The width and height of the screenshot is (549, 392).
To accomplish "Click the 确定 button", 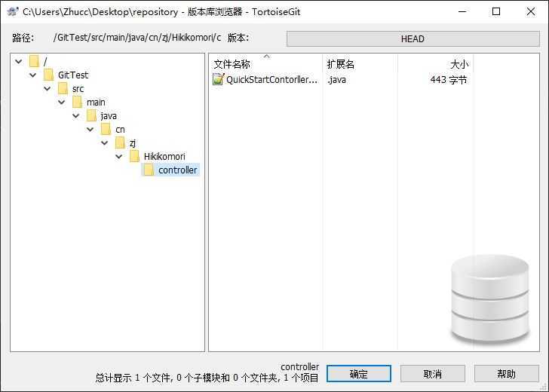I will click(358, 374).
